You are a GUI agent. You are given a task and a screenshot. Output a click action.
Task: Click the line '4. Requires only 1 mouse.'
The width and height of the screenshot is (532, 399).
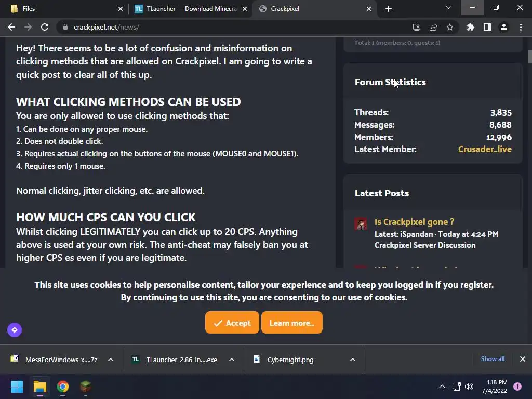[x=61, y=166]
